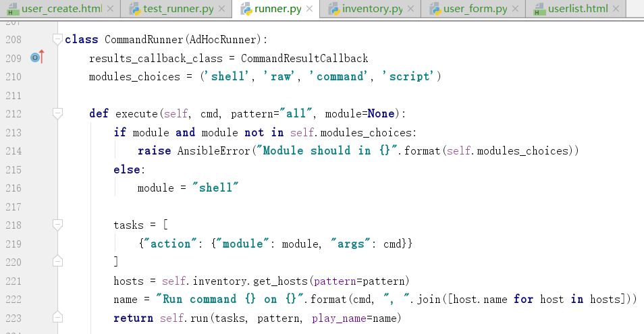Viewport: 644px width, 334px height.
Task: Select the runner.py tab
Action: [277, 9]
